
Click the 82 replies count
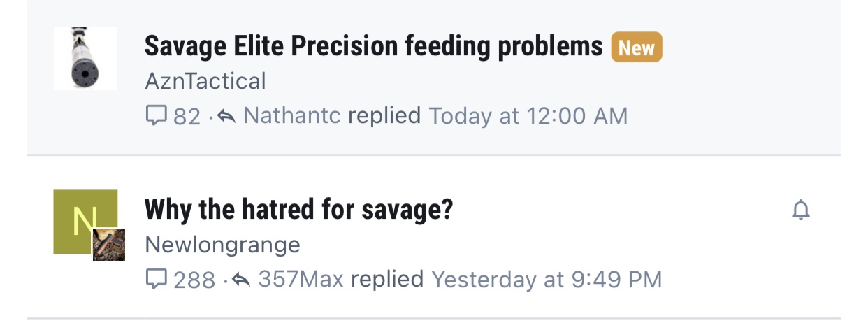point(187,116)
